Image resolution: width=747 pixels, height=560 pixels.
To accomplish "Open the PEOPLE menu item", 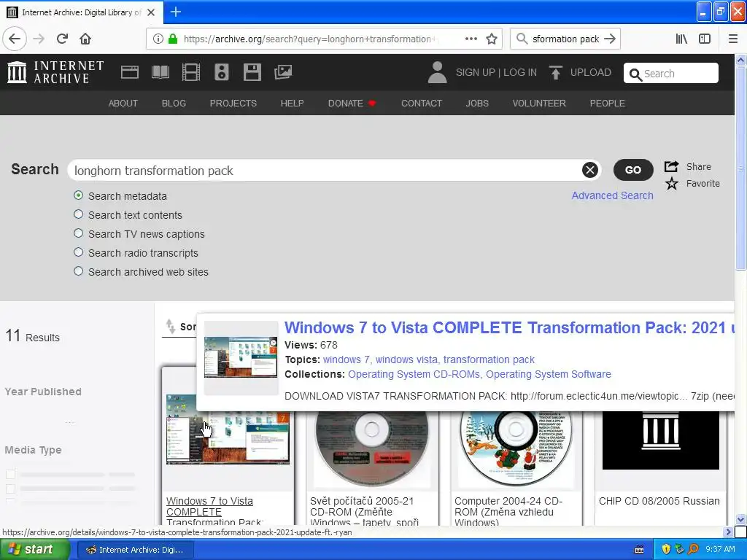I will coord(608,104).
